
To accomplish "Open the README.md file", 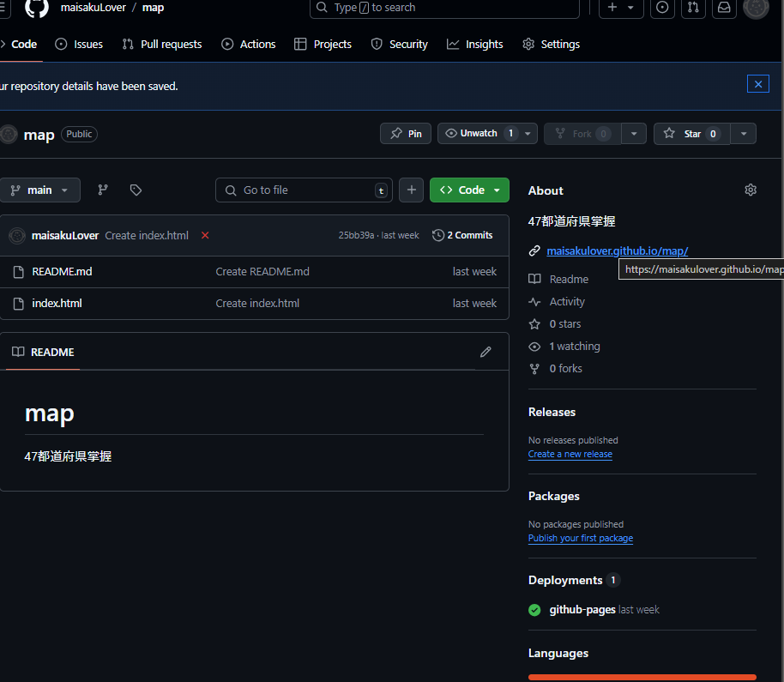I will [x=62, y=271].
